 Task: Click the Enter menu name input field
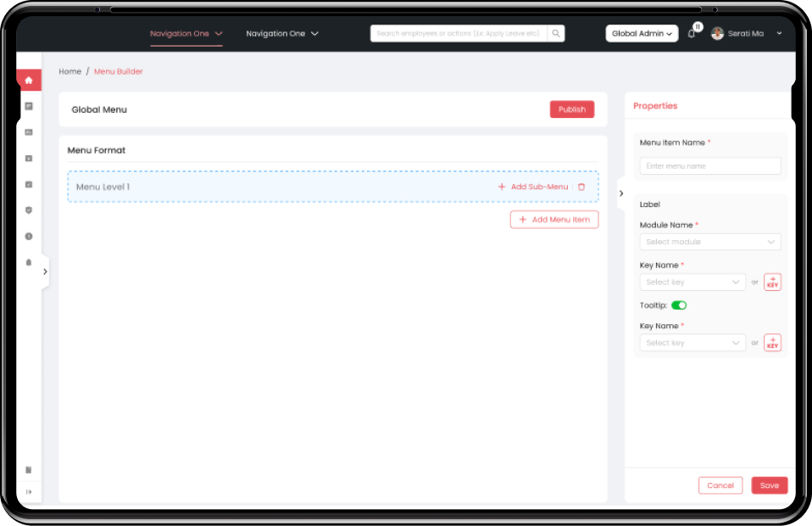coord(709,165)
